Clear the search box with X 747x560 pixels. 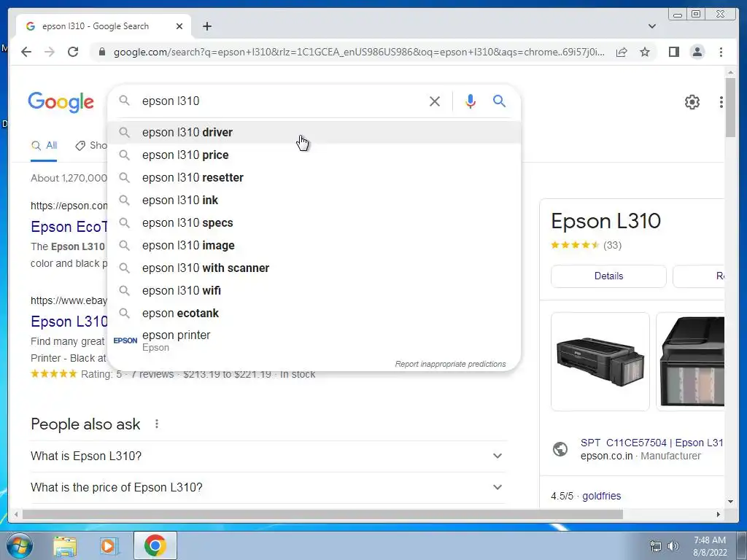[435, 101]
